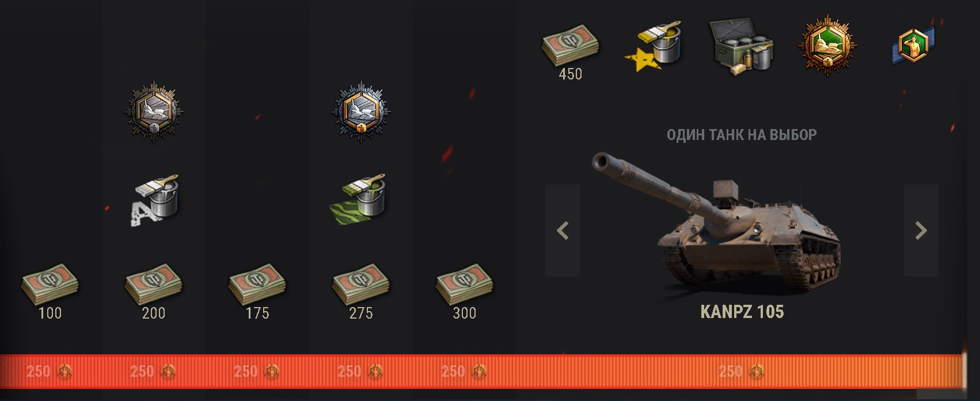Open the green supply crate reward
The image size is (980, 401).
[x=741, y=47]
